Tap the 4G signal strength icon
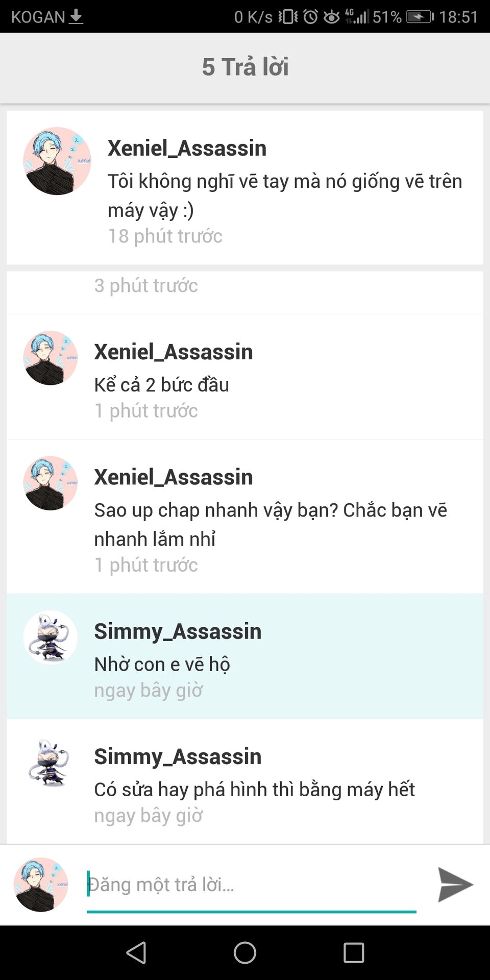 click(356, 16)
